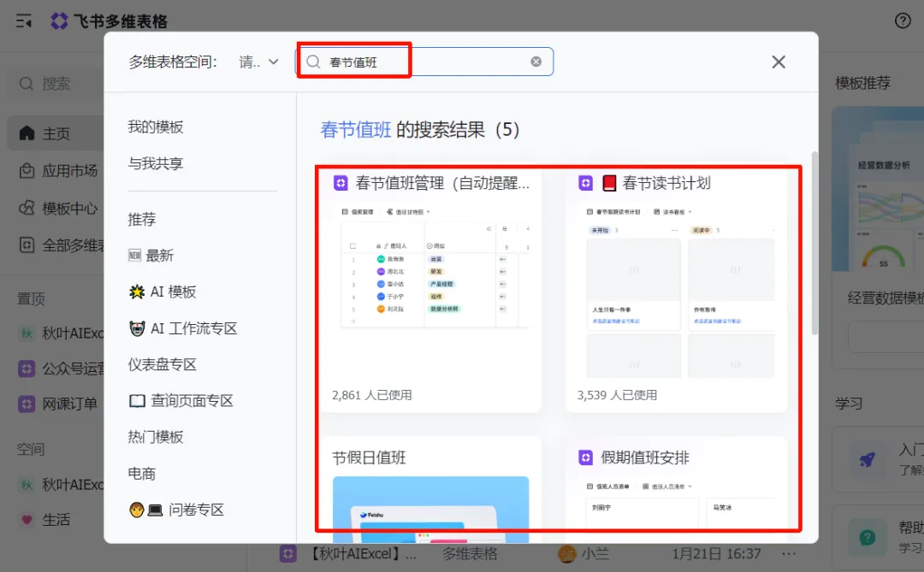Close the template dialog
The image size is (924, 572).
pyautogui.click(x=779, y=62)
